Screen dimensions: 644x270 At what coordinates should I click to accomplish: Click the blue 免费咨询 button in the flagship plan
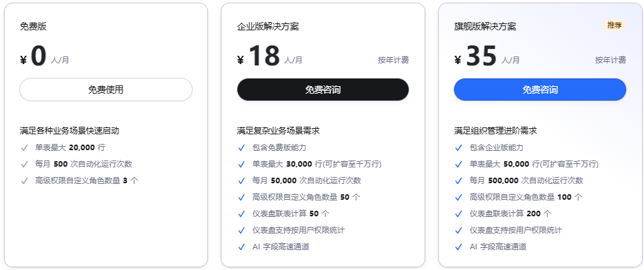click(540, 90)
